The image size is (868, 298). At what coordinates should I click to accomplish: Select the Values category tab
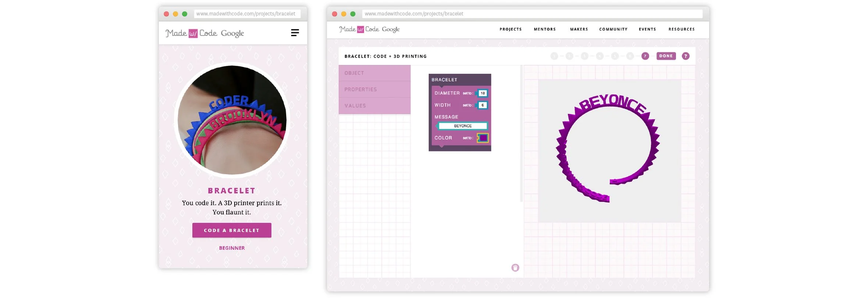tap(374, 106)
